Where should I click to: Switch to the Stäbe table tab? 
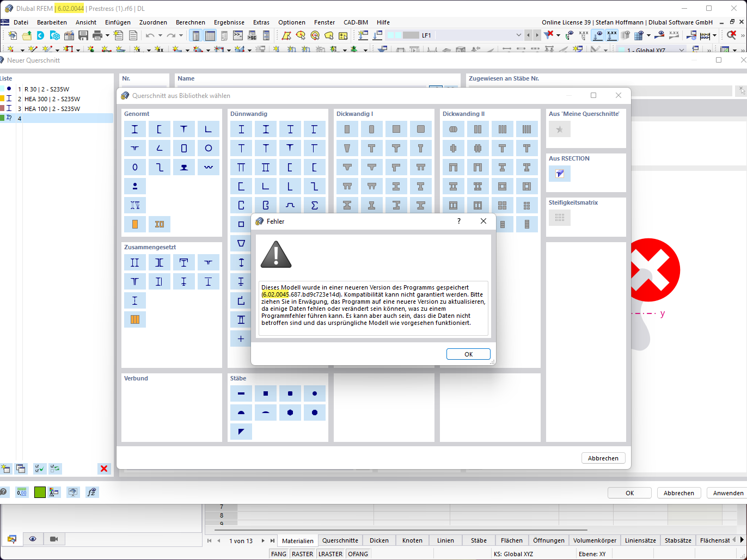(479, 540)
